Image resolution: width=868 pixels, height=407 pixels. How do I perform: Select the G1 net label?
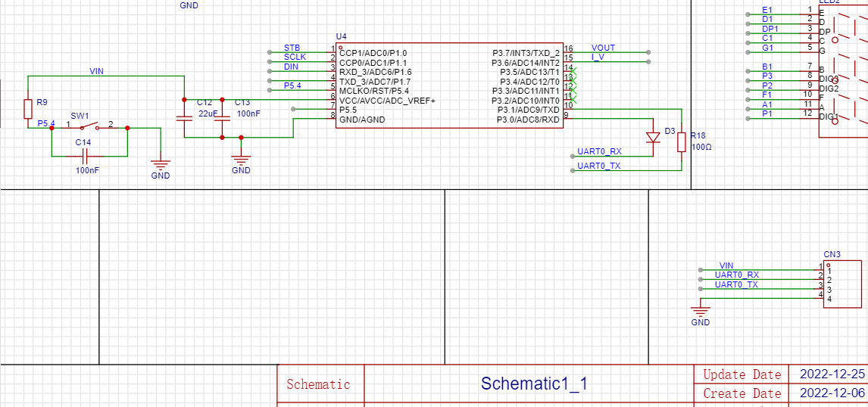pyautogui.click(x=767, y=48)
